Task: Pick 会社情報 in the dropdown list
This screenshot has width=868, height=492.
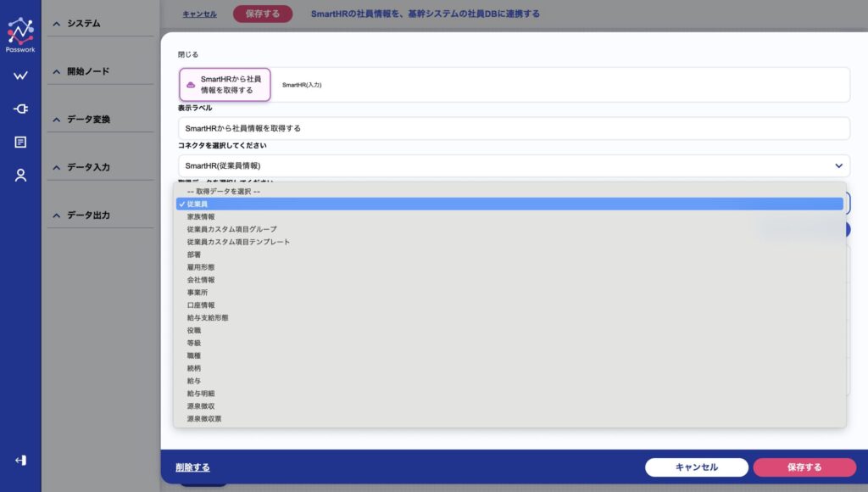Action: point(509,280)
